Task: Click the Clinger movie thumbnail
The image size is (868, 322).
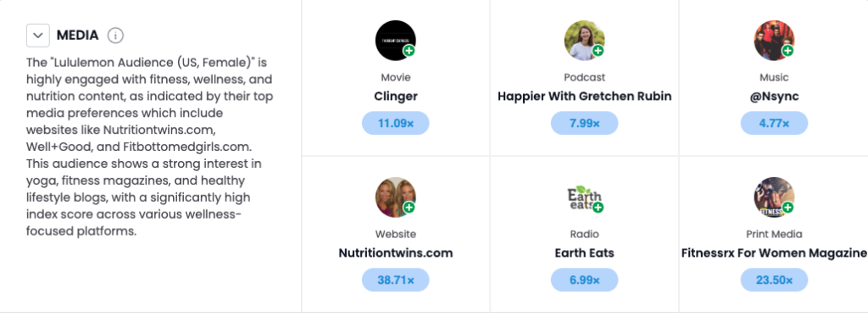Action: (x=395, y=41)
